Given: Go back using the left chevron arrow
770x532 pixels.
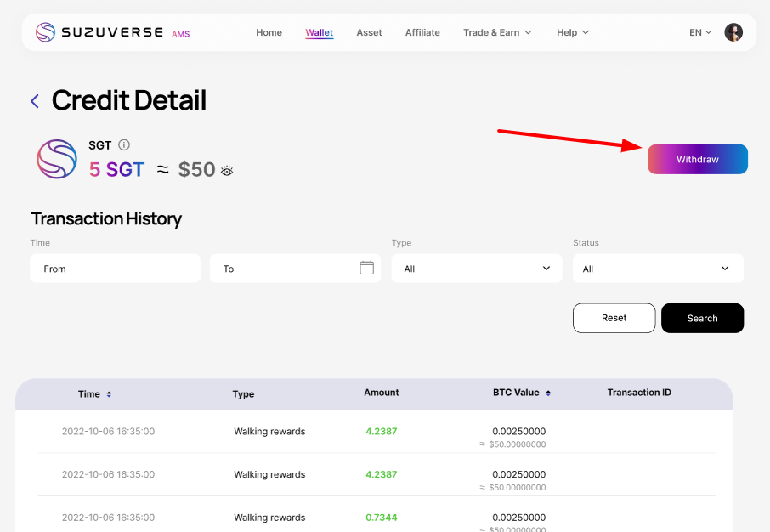Looking at the screenshot, I should [35, 101].
